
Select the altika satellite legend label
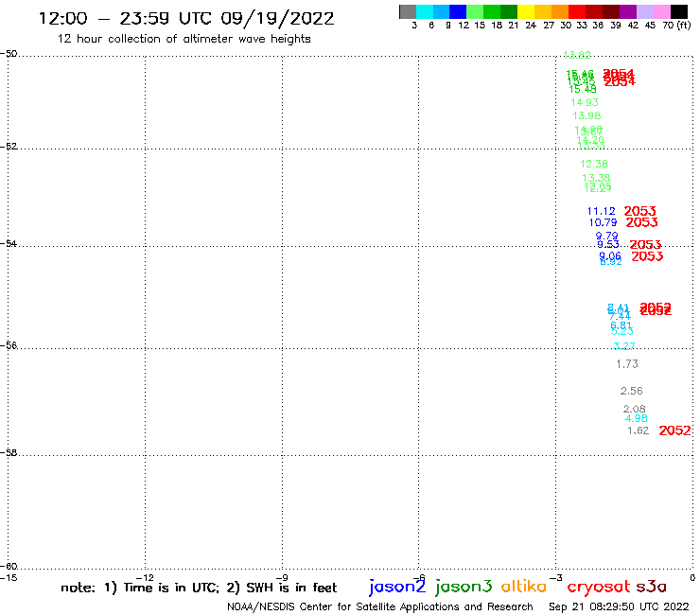524,587
